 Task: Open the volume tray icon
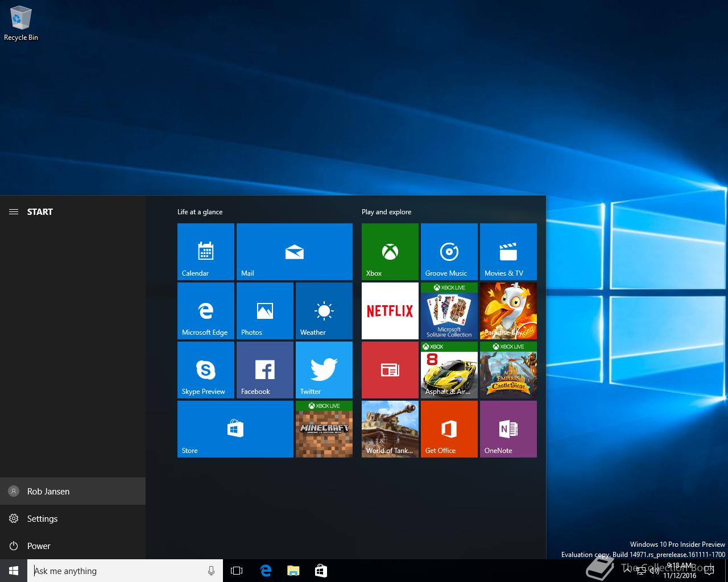(654, 571)
